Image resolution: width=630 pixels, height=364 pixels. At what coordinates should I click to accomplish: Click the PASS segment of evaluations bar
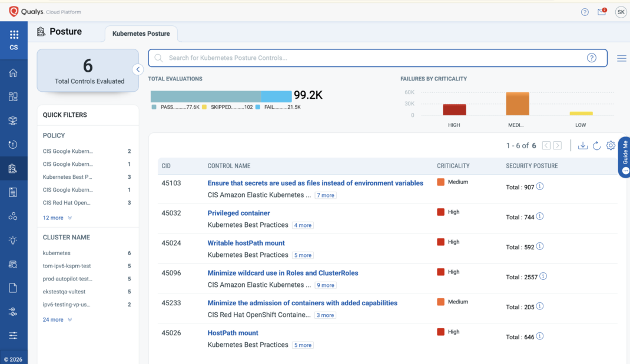click(x=205, y=96)
